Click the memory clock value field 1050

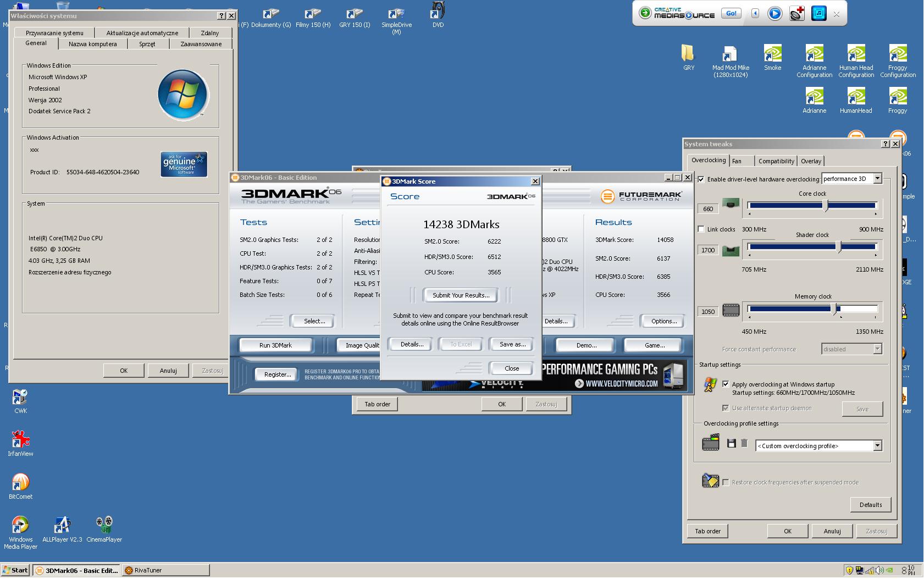708,312
